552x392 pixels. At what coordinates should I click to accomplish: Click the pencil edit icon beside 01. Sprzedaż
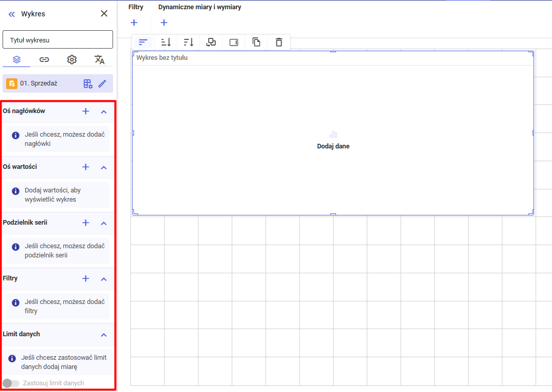[102, 83]
